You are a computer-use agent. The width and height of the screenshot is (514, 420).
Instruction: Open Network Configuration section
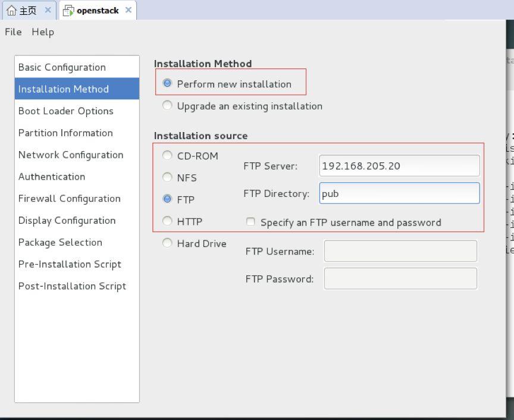click(x=71, y=155)
